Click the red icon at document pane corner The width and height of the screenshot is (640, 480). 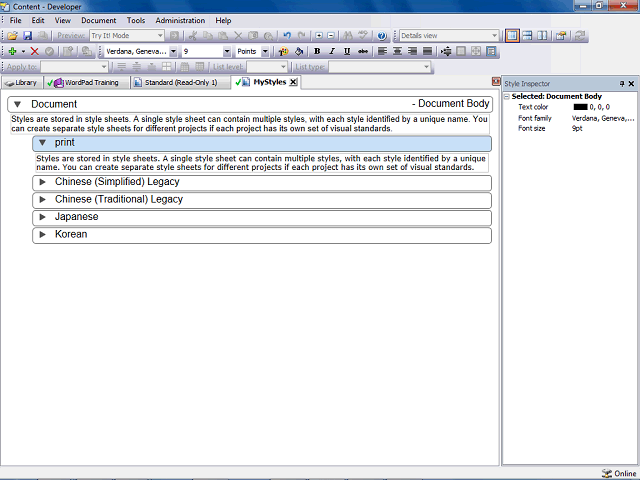[496, 82]
